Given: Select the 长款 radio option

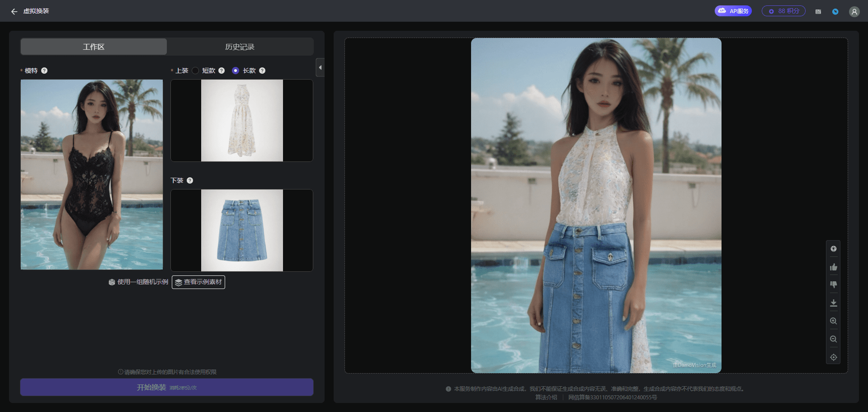Looking at the screenshot, I should point(235,71).
